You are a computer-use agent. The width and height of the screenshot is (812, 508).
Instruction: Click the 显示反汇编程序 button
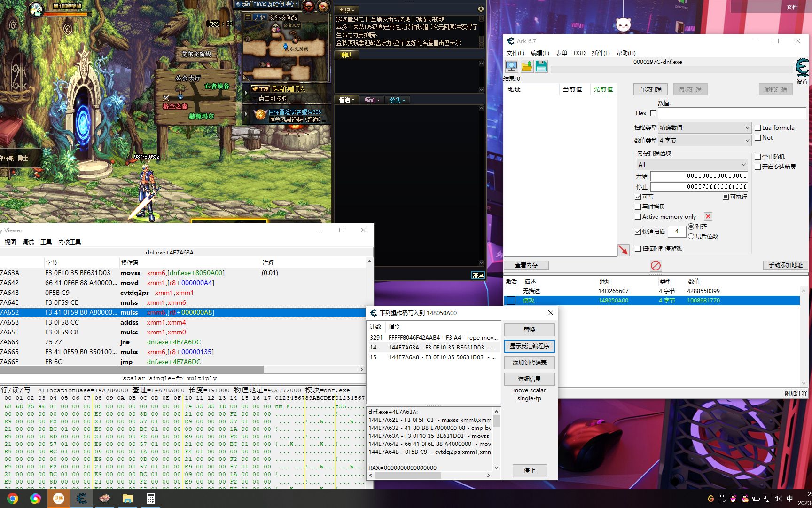point(530,346)
